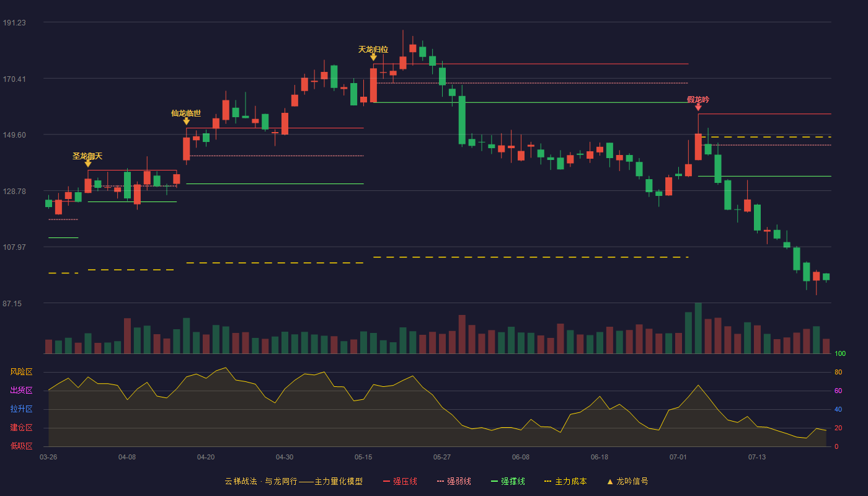
Task: Select the 07-13 date label
Action: (757, 457)
